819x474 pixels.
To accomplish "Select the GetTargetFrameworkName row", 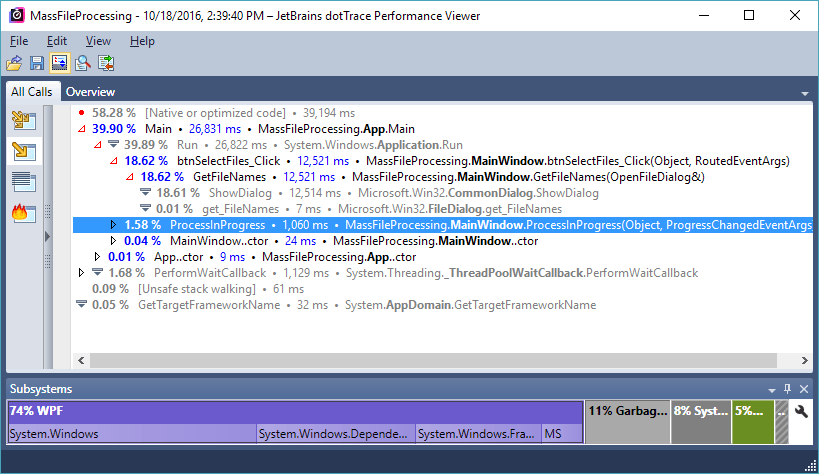I will pos(443,305).
